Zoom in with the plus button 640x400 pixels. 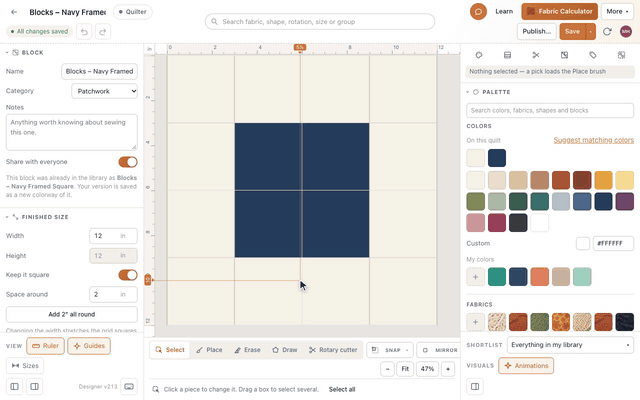coord(448,369)
